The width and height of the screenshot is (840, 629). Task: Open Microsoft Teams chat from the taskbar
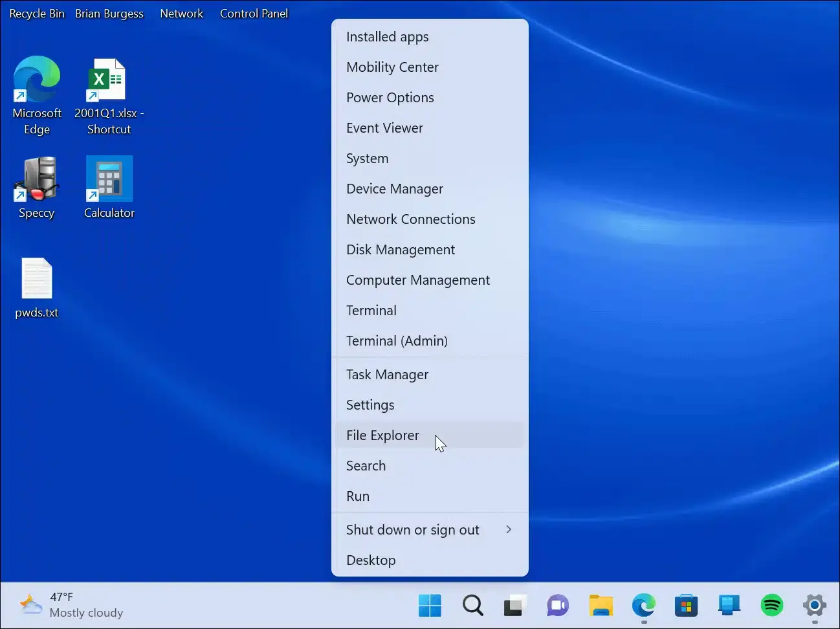tap(557, 606)
